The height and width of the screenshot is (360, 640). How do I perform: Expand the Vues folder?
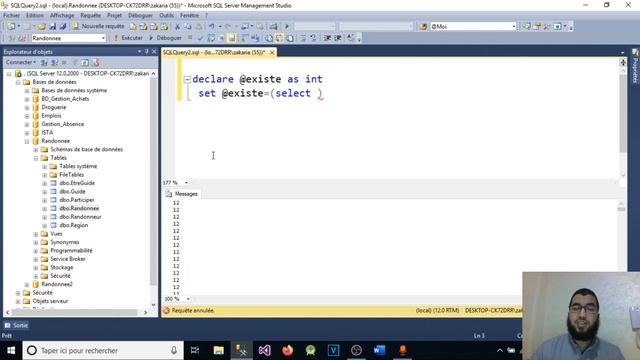[36, 234]
